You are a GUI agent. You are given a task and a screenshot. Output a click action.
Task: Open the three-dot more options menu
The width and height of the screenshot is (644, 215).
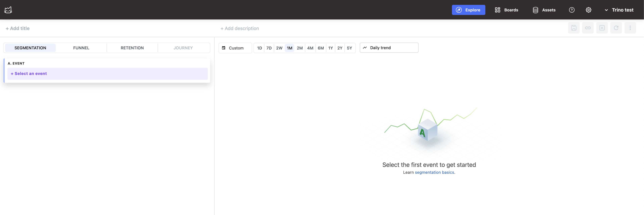(630, 28)
